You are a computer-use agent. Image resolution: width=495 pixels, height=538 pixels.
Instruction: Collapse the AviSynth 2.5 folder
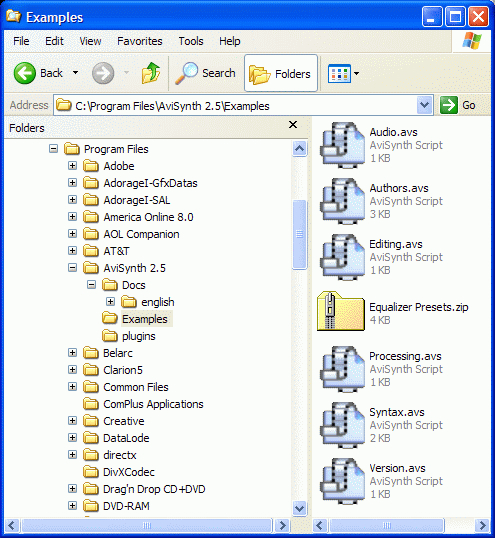pos(72,268)
